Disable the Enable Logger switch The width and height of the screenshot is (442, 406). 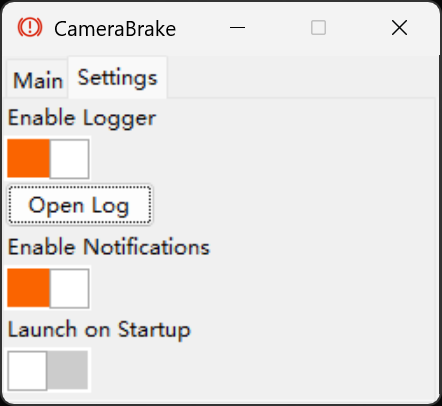[x=48, y=159]
